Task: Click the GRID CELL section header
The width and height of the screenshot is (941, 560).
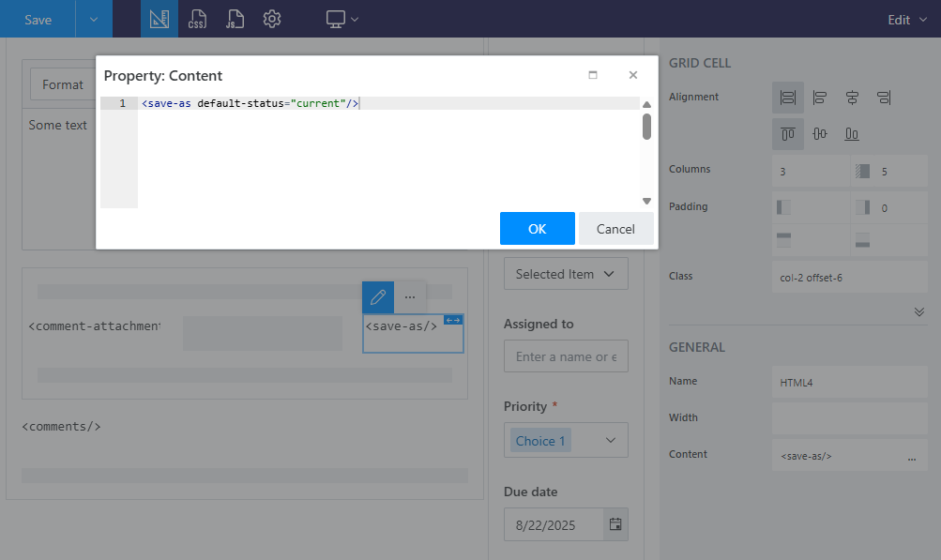Action: [x=700, y=63]
